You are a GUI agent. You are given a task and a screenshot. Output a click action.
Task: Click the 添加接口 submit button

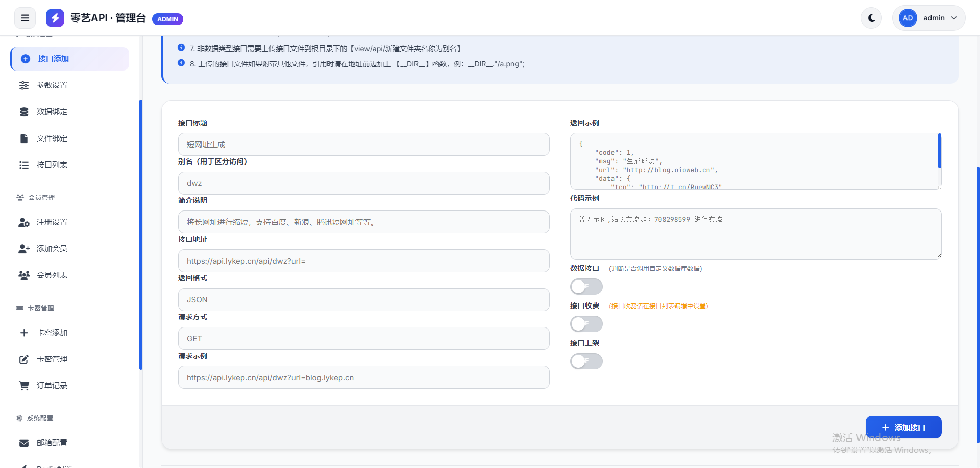[x=903, y=427]
